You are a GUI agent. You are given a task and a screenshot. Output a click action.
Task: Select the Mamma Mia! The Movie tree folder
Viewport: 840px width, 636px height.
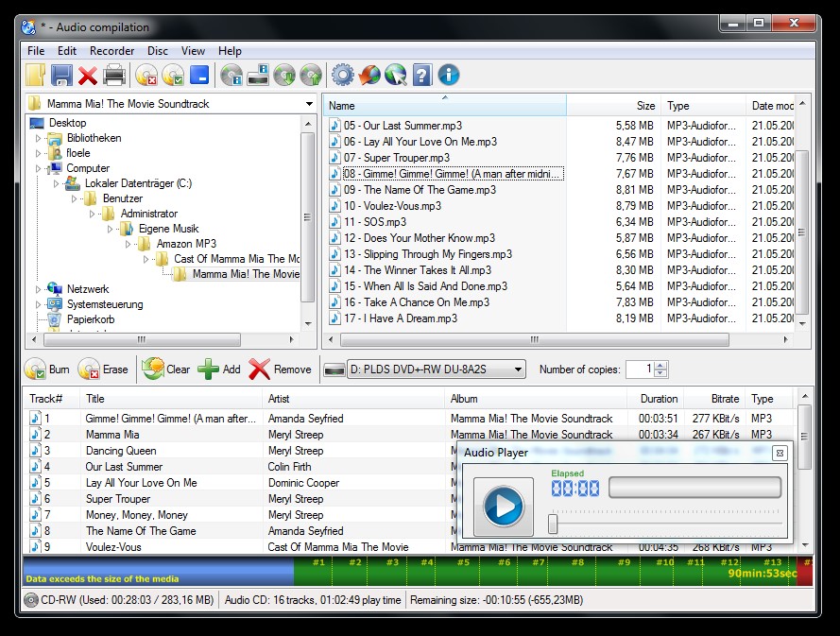[x=246, y=274]
